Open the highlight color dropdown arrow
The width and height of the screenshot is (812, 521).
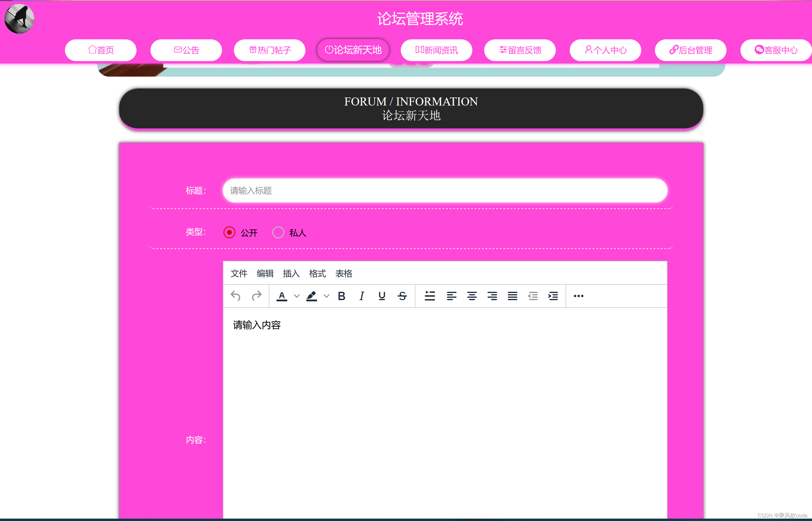click(x=326, y=296)
